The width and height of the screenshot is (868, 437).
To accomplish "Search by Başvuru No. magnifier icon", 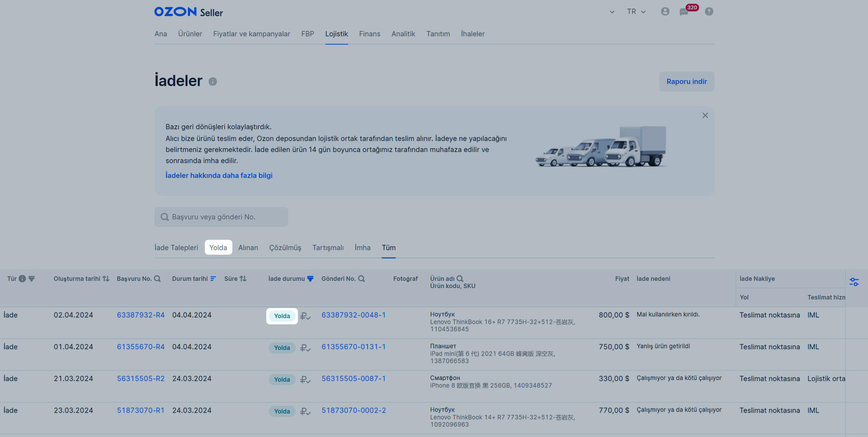I will pos(157,279).
